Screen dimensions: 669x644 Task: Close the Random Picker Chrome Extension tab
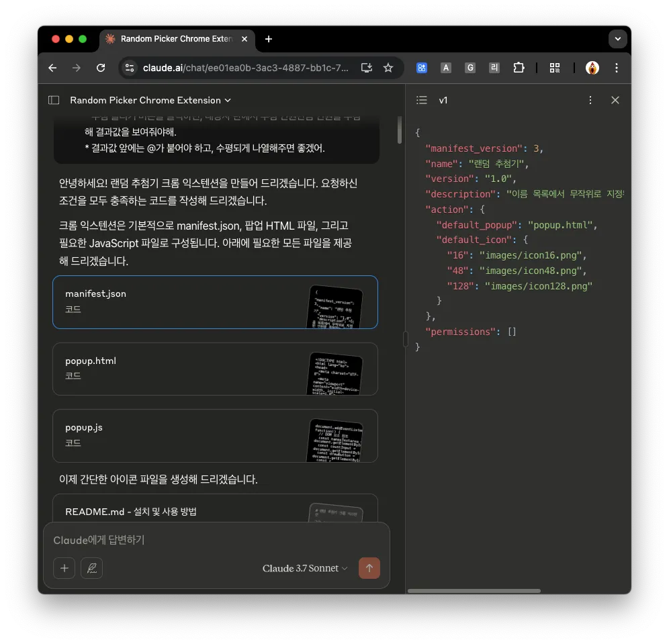pyautogui.click(x=244, y=39)
